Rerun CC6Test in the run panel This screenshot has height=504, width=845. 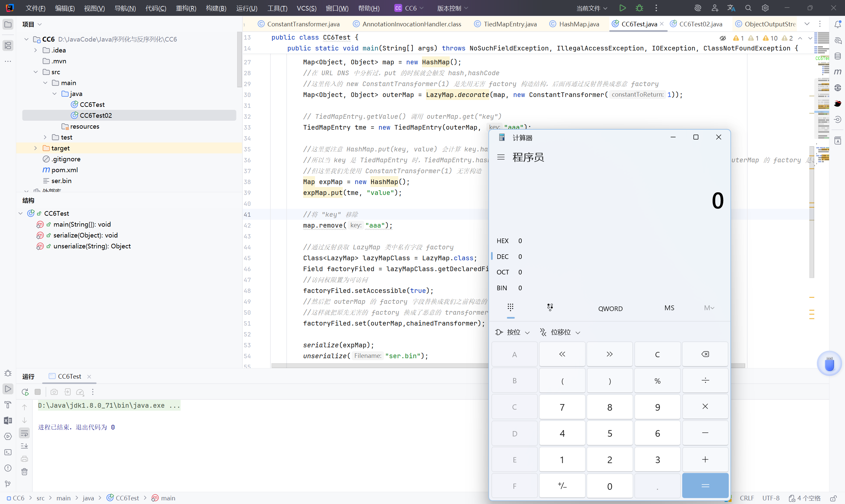(x=25, y=392)
